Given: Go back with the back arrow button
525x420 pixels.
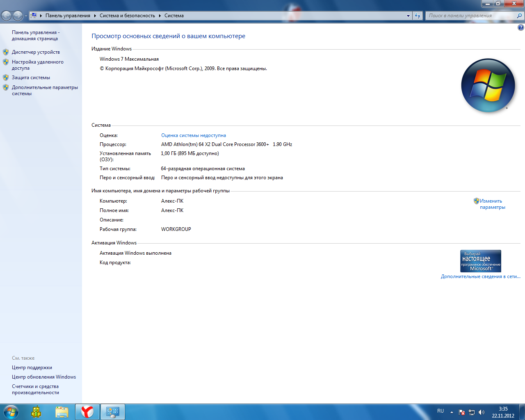Looking at the screenshot, I should pyautogui.click(x=7, y=16).
